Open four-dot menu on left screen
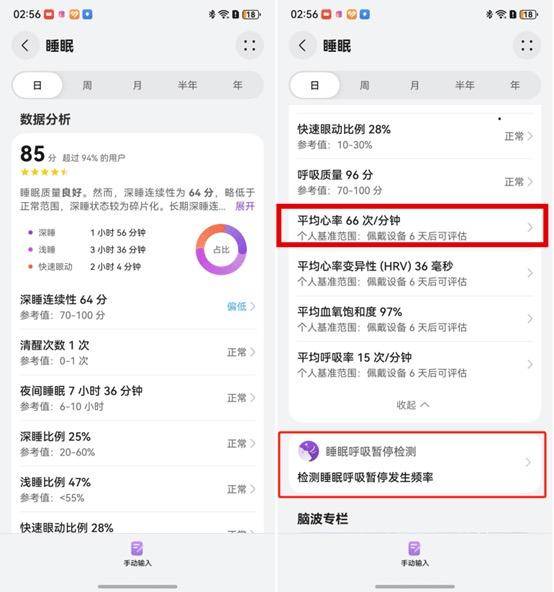Image resolution: width=554 pixels, height=592 pixels. tap(250, 46)
